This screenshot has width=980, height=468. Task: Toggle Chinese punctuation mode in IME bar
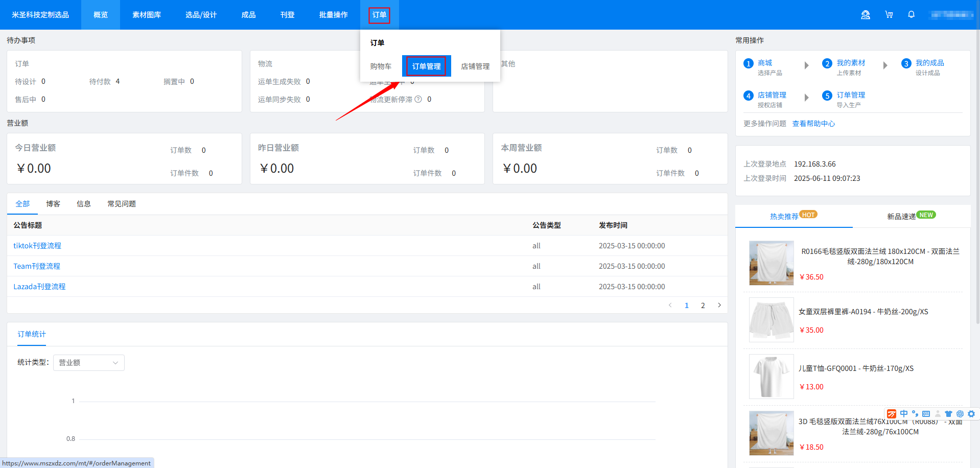pos(915,414)
